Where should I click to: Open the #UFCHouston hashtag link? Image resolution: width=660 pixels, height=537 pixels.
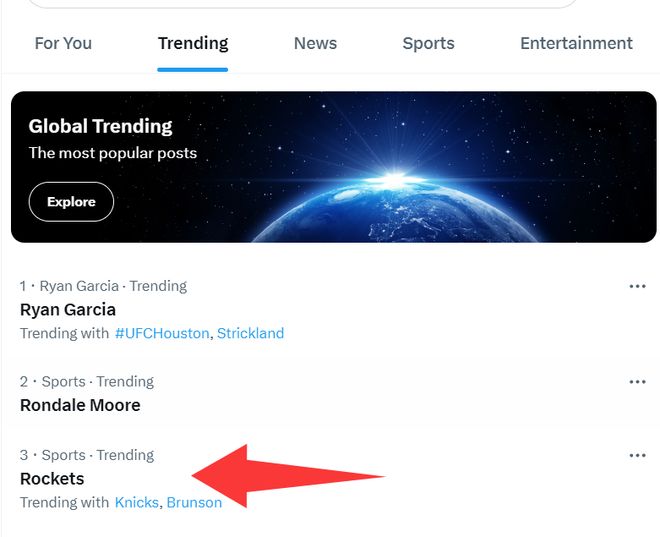[x=162, y=333]
